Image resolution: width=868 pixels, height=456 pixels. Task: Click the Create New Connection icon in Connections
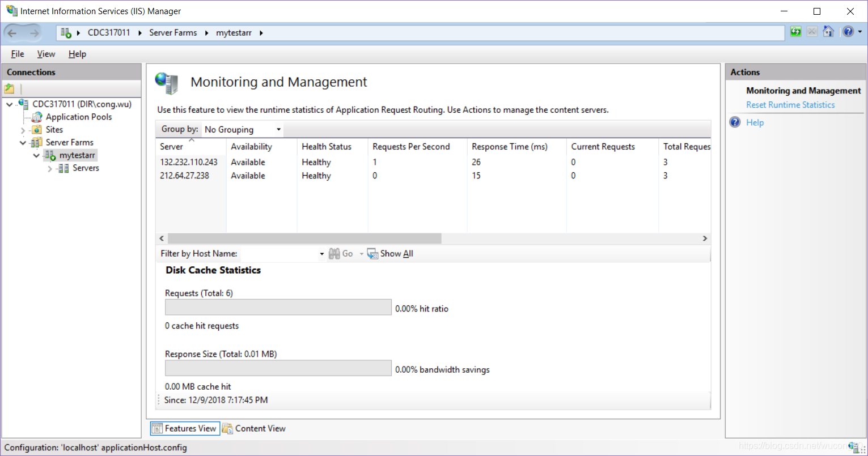(9, 88)
